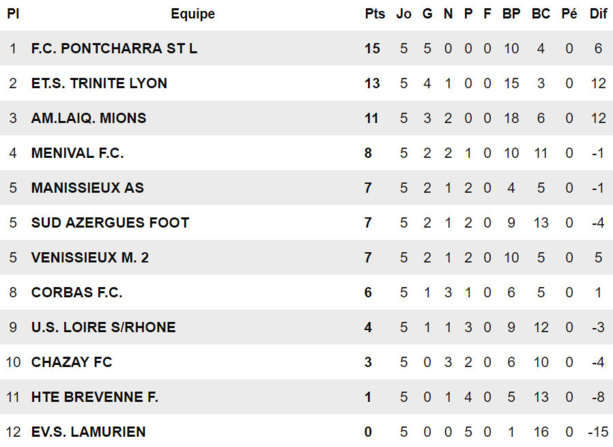The height and width of the screenshot is (447, 613).
Task: Open MENIVAL F.C. team entry
Action: [77, 153]
